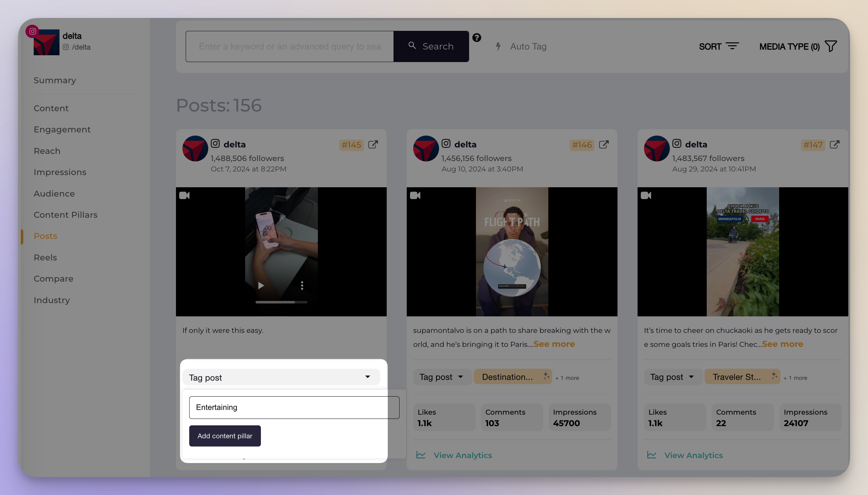Click the Search button
The image size is (868, 495).
pyautogui.click(x=431, y=46)
